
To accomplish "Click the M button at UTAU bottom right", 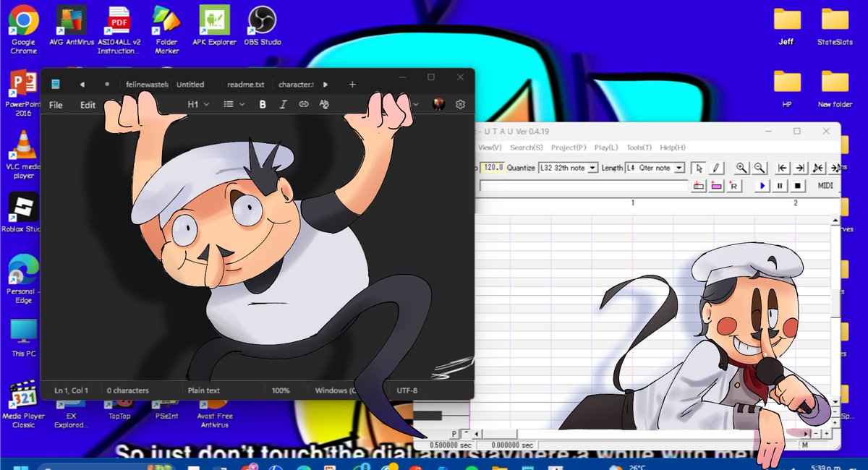I will click(x=804, y=445).
